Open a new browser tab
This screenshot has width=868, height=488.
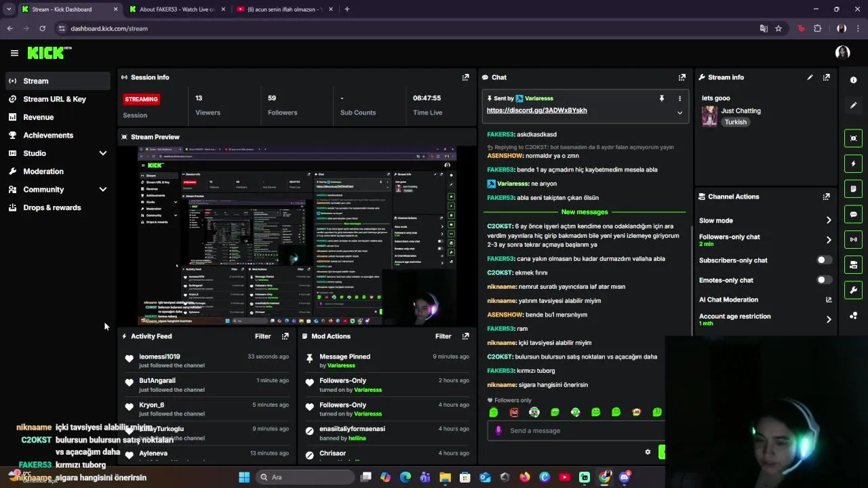(347, 9)
